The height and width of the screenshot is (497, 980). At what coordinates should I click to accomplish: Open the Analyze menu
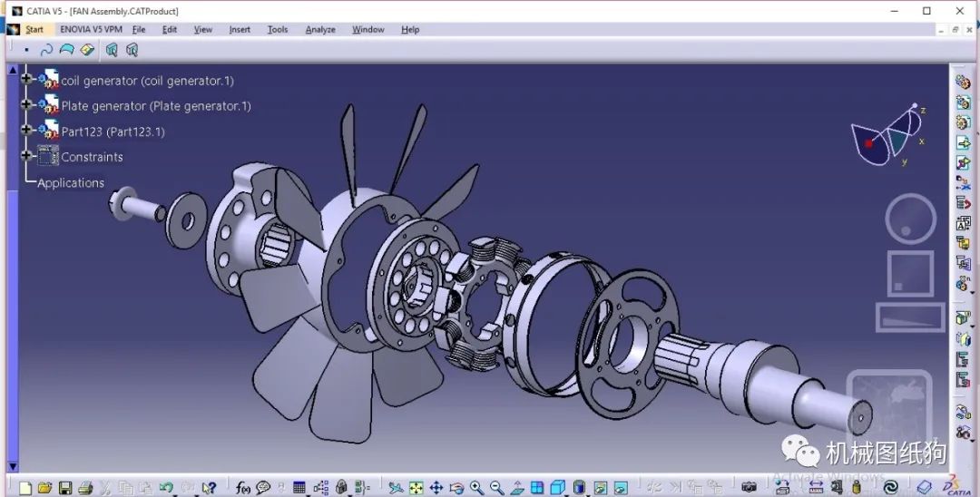tap(320, 29)
